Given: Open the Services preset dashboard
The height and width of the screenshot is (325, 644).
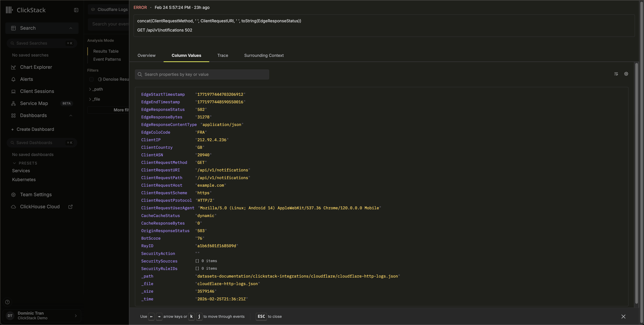Looking at the screenshot, I should [21, 171].
